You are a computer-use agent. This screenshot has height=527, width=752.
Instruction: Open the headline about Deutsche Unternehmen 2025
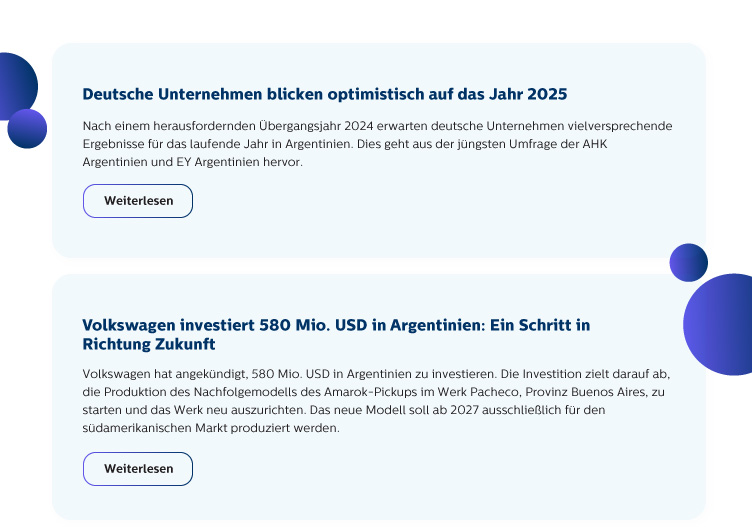(324, 94)
